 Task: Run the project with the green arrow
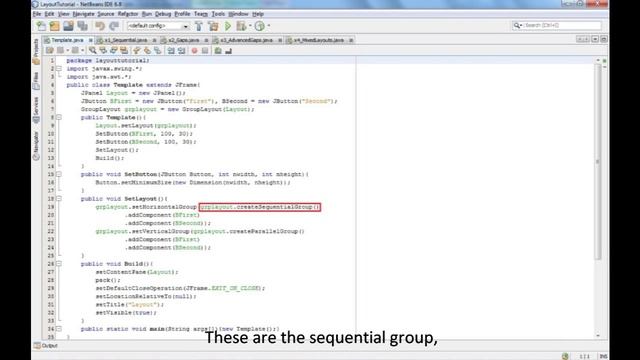pos(228,26)
